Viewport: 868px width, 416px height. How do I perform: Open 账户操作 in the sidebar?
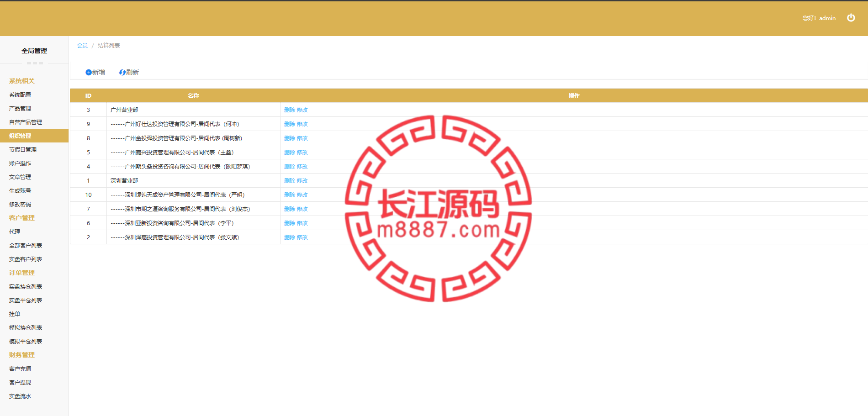(x=20, y=163)
